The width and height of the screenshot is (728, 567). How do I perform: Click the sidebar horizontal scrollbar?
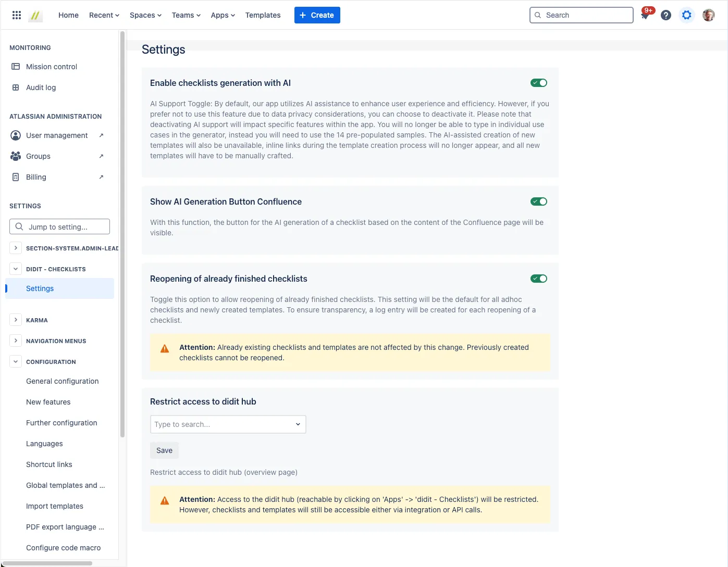(x=47, y=563)
